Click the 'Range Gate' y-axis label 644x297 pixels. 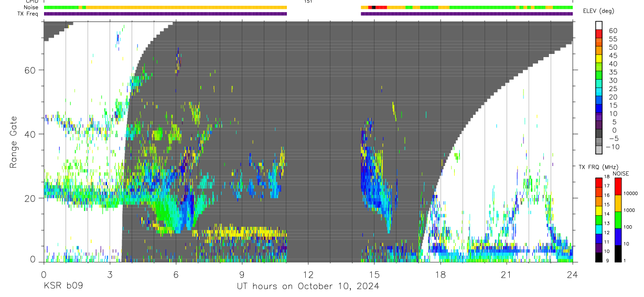point(14,142)
